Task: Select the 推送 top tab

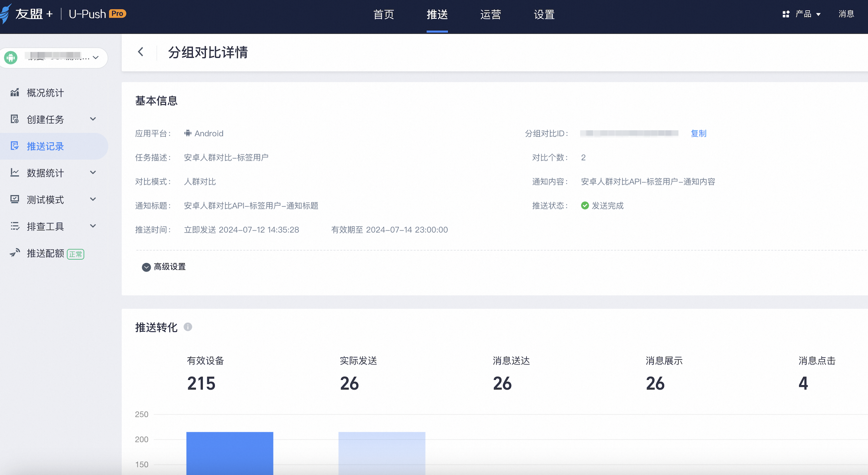Action: [437, 14]
